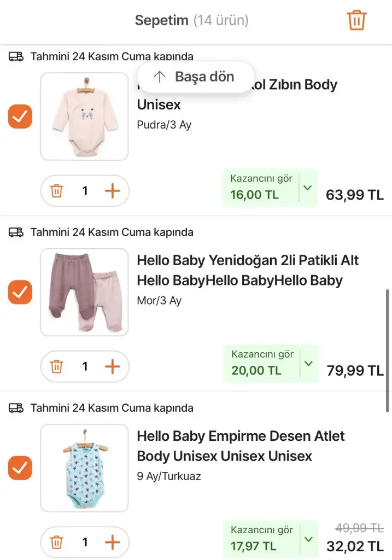Open the pink bodysuit product thumbnail
The height and width of the screenshot is (560, 392).
[x=84, y=116]
